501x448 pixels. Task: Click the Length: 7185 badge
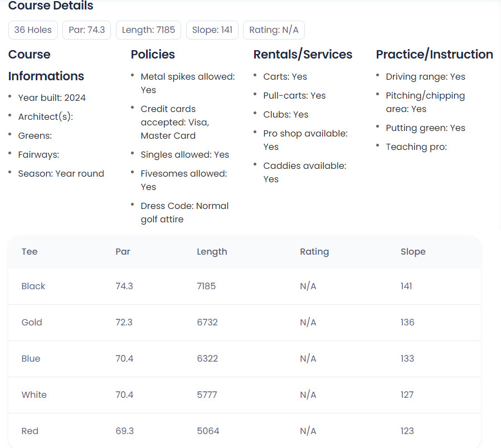coord(148,30)
